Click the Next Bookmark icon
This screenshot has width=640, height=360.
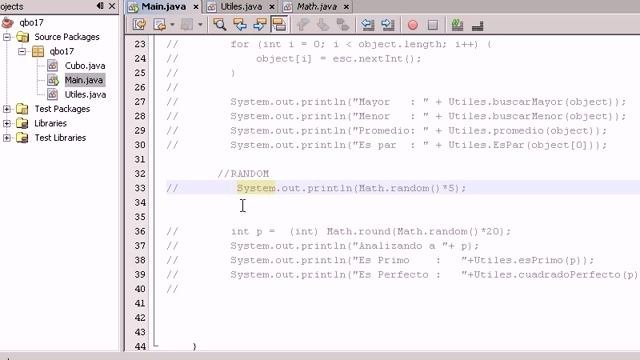coord(322,24)
